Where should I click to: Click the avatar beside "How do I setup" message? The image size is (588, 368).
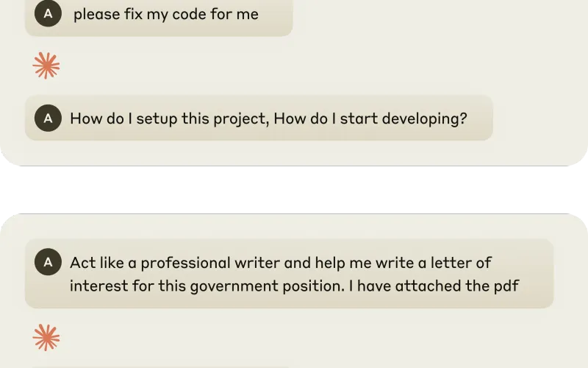point(48,118)
